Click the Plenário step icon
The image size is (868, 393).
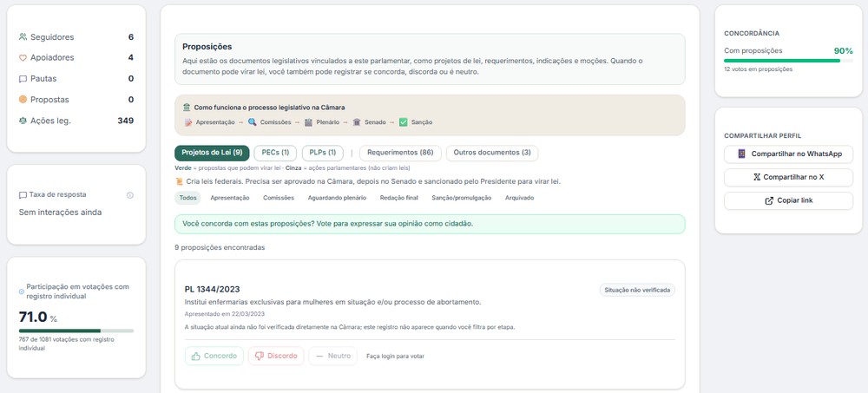[x=308, y=121]
